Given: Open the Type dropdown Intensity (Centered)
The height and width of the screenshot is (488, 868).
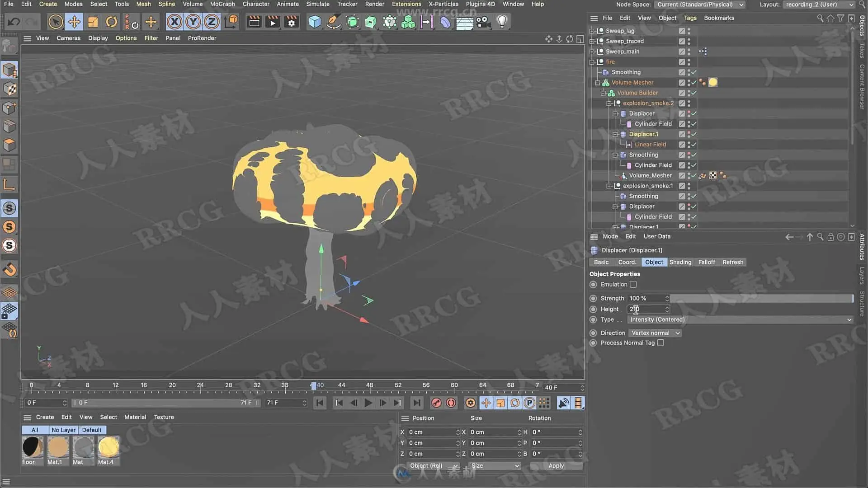Looking at the screenshot, I should (740, 319).
